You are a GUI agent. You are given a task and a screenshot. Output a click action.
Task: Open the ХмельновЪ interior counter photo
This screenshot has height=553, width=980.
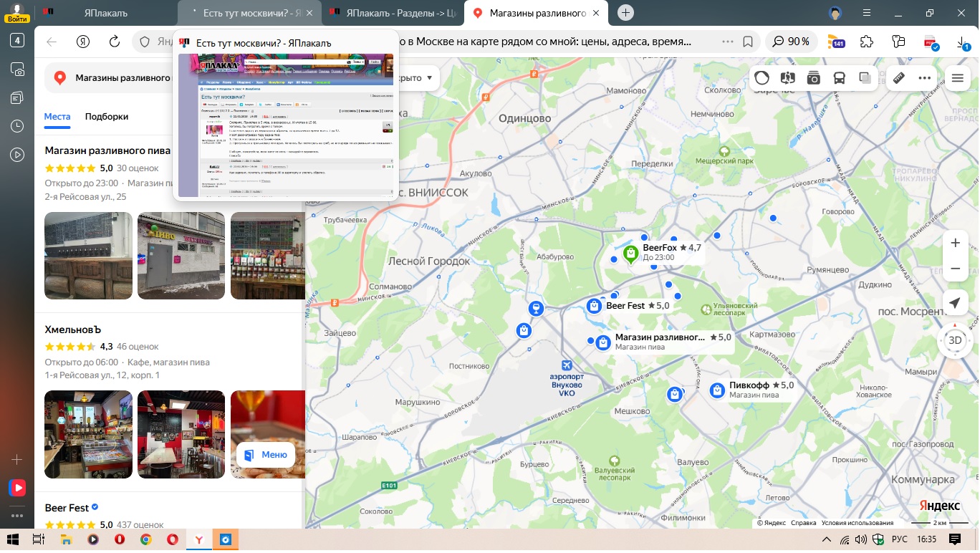coord(88,434)
